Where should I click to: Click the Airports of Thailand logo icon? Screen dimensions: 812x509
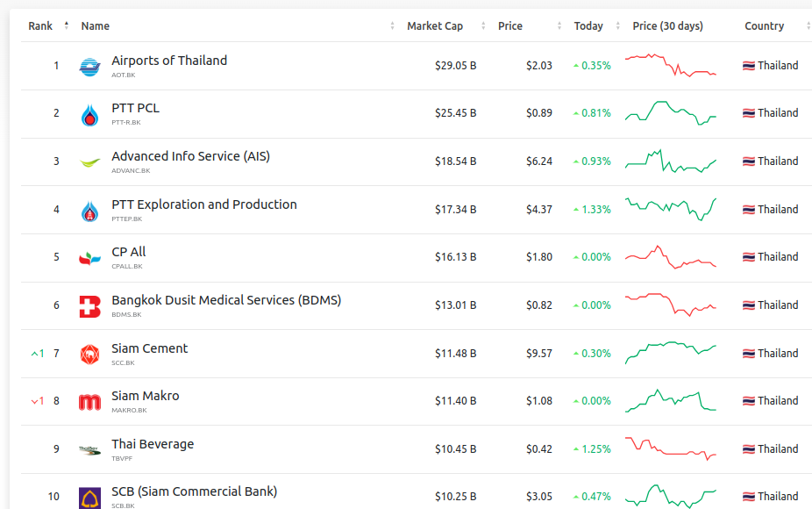pyautogui.click(x=89, y=67)
